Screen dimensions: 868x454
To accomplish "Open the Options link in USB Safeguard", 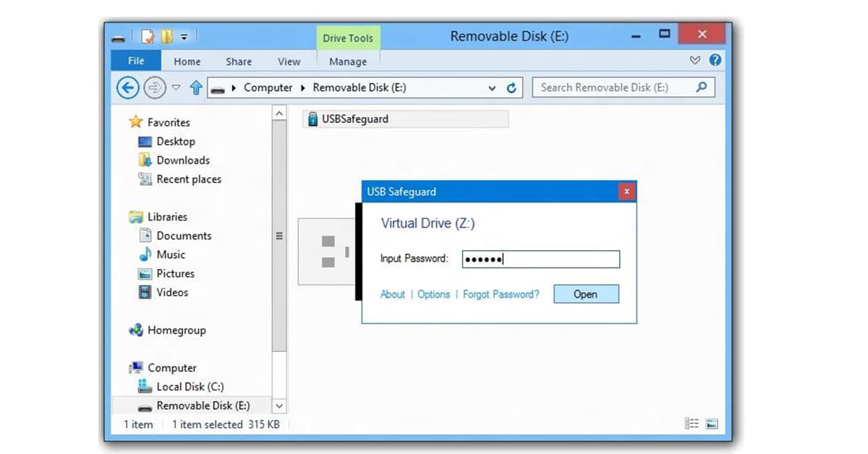I will click(x=434, y=294).
